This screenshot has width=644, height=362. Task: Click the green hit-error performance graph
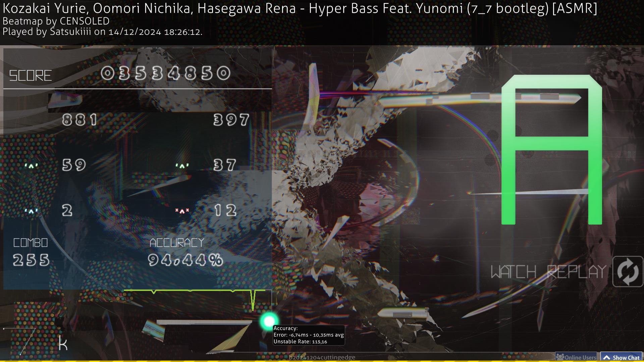(x=195, y=300)
